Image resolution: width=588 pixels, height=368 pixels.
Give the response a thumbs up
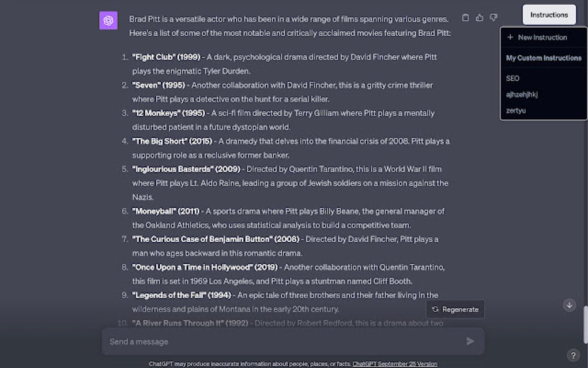[x=479, y=17]
